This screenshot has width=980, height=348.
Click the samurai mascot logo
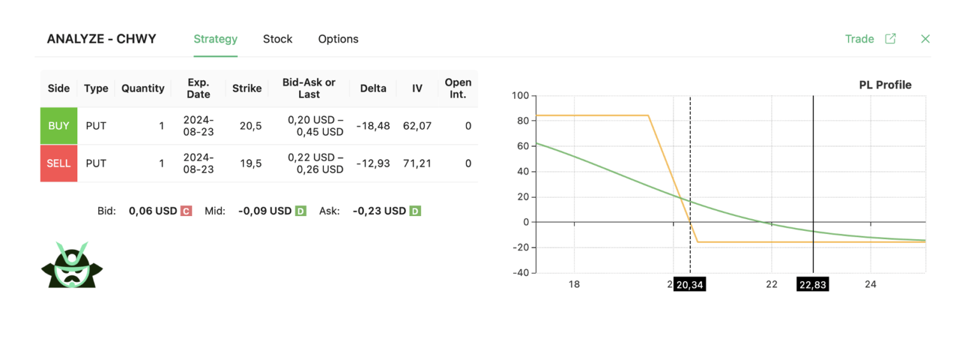(x=71, y=265)
